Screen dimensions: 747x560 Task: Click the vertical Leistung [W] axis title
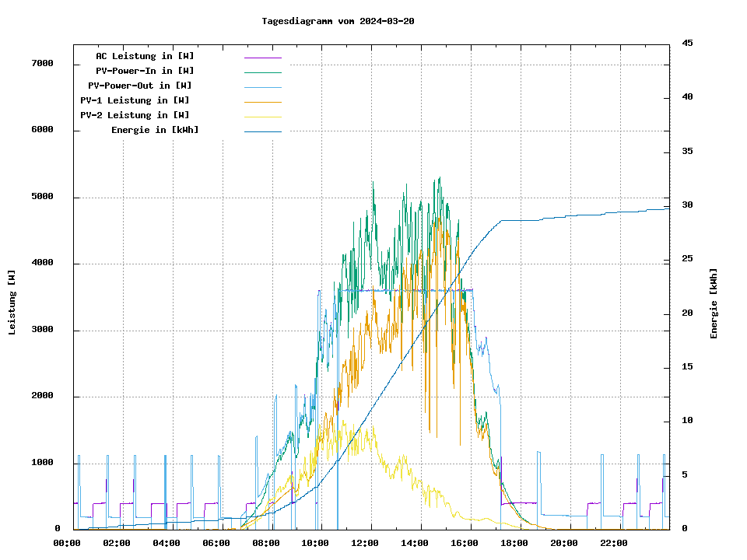pyautogui.click(x=12, y=303)
